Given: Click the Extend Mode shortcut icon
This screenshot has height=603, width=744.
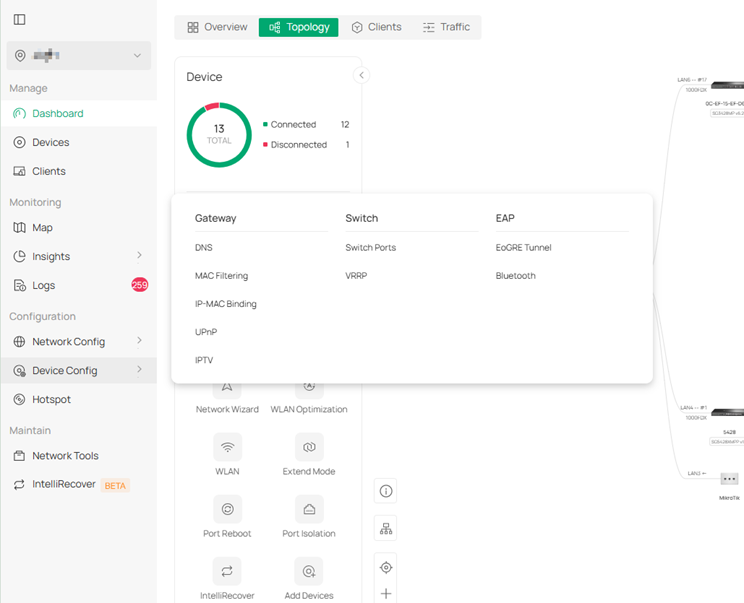Looking at the screenshot, I should (309, 447).
